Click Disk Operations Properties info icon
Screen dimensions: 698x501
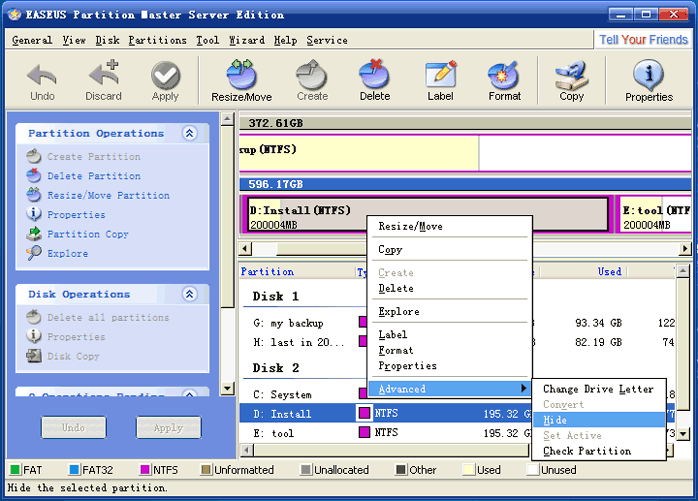point(33,336)
